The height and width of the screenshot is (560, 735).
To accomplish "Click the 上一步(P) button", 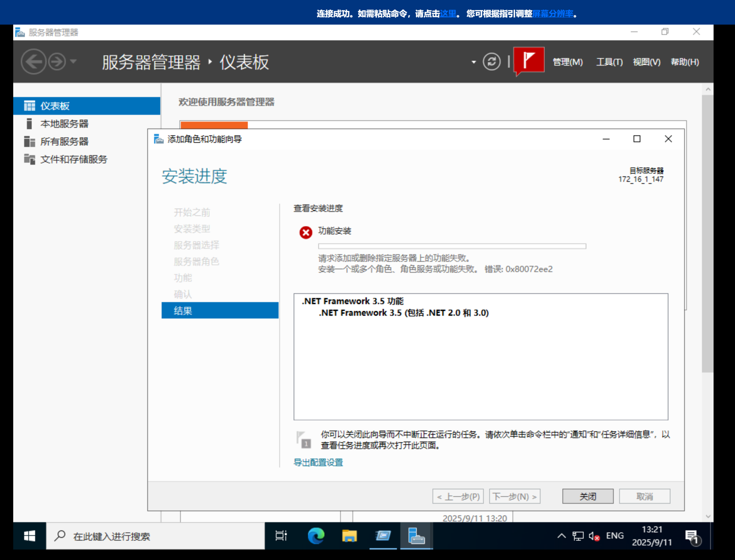I will [x=458, y=496].
